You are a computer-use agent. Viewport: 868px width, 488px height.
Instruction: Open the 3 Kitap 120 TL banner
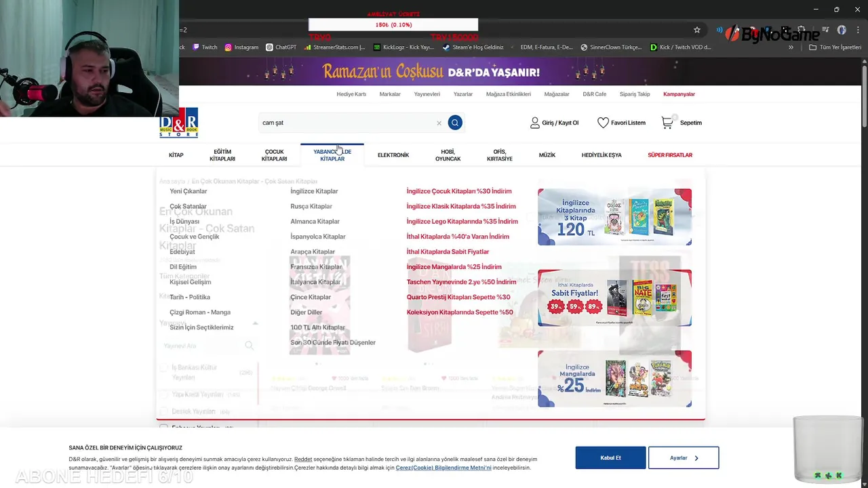614,217
